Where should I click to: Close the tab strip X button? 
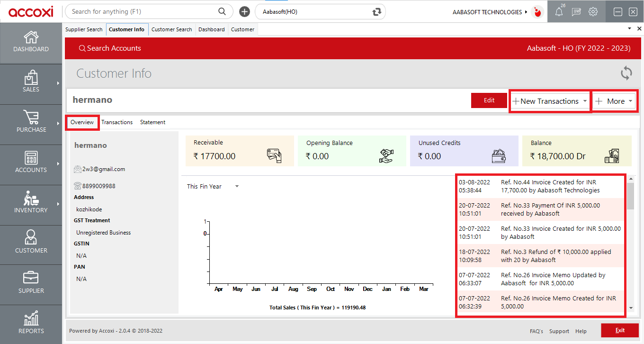pyautogui.click(x=639, y=28)
